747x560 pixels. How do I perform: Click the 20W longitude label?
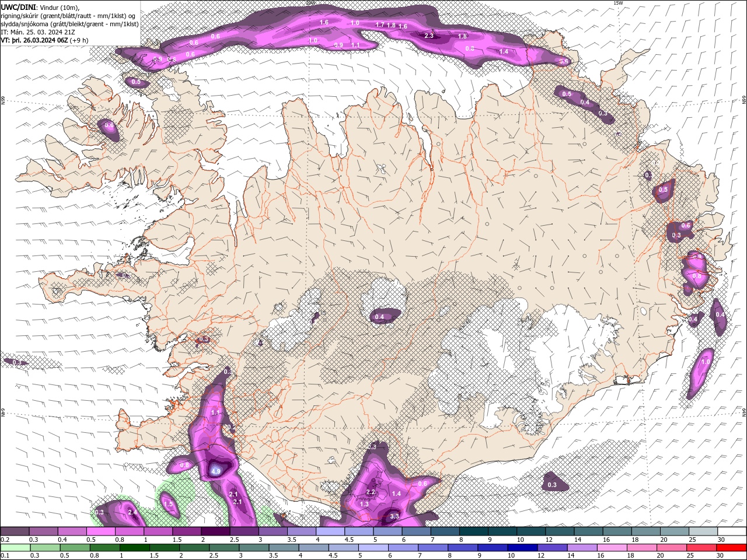310,3
